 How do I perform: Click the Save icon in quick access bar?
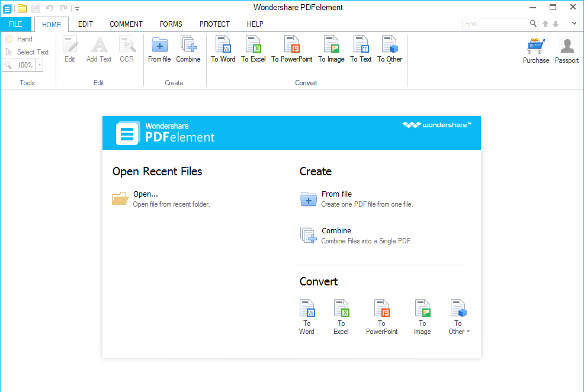(36, 8)
